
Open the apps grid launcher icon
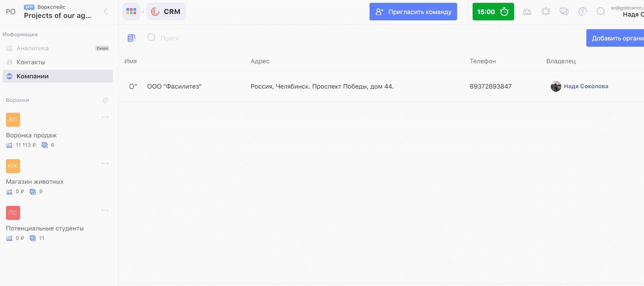click(131, 12)
